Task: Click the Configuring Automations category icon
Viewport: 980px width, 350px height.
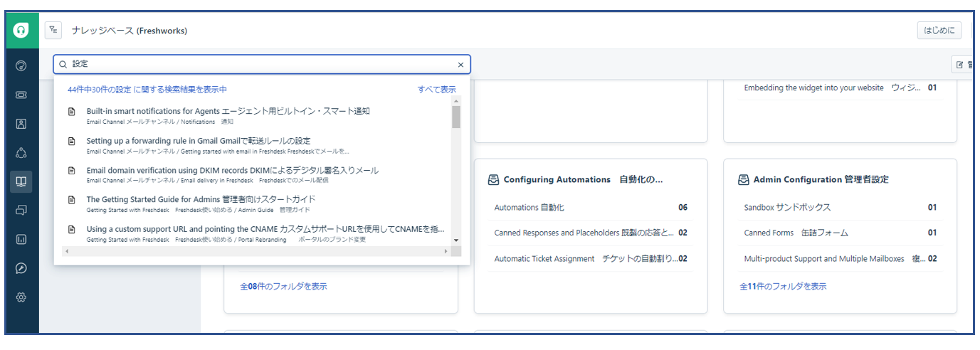Action: pos(493,180)
